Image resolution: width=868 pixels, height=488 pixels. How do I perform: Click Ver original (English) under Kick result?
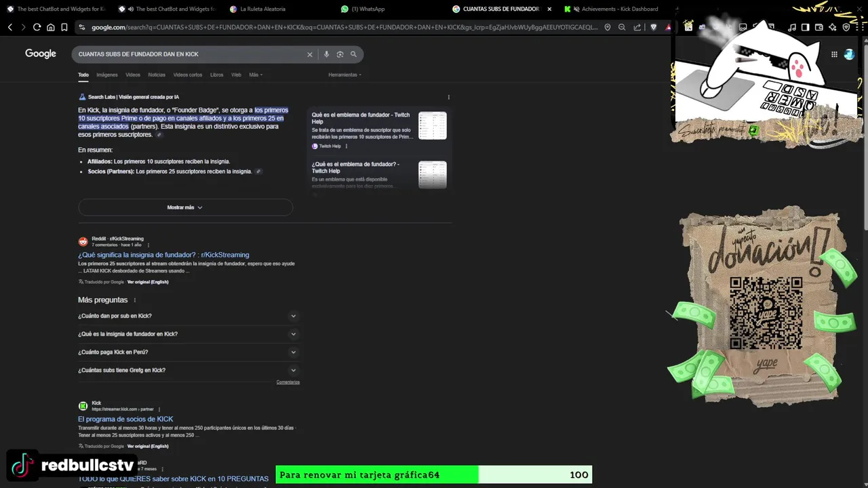point(148,446)
